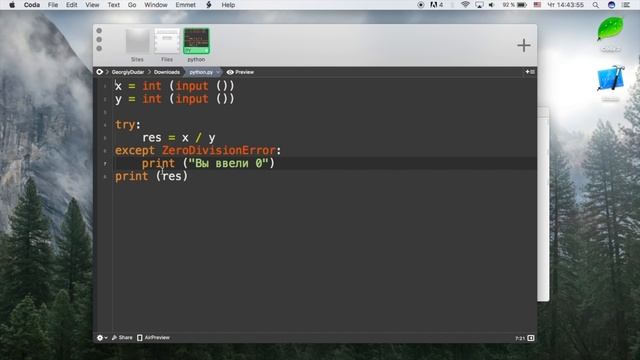This screenshot has height=360, width=640.
Task: Select the python document tab thumbnail
Action: point(196,41)
